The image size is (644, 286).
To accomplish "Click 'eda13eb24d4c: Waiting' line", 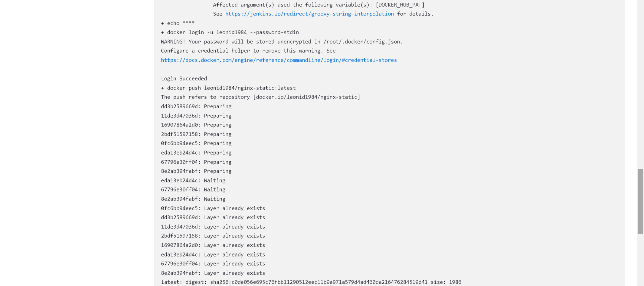I will tap(193, 180).
